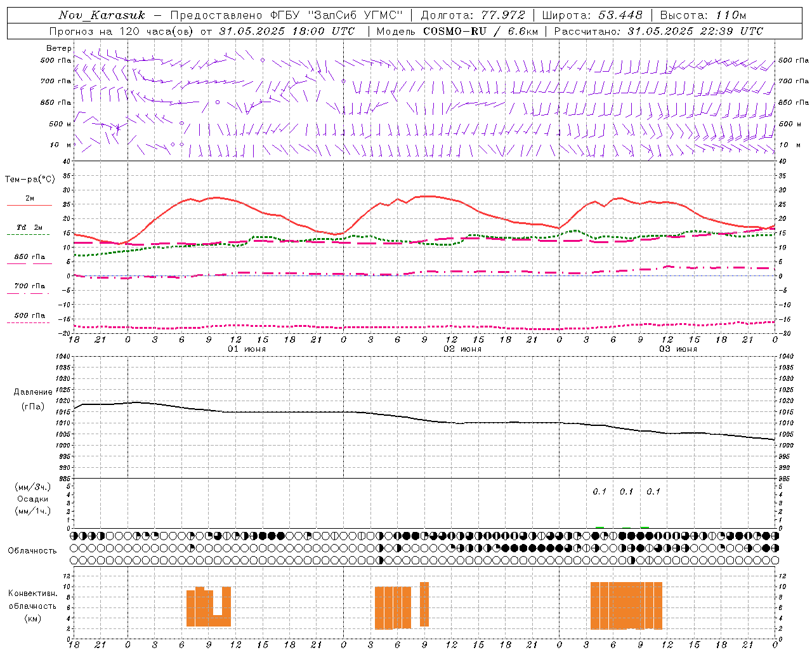The image size is (812, 650).
Task: Click the Облачность row label
Action: [x=32, y=550]
